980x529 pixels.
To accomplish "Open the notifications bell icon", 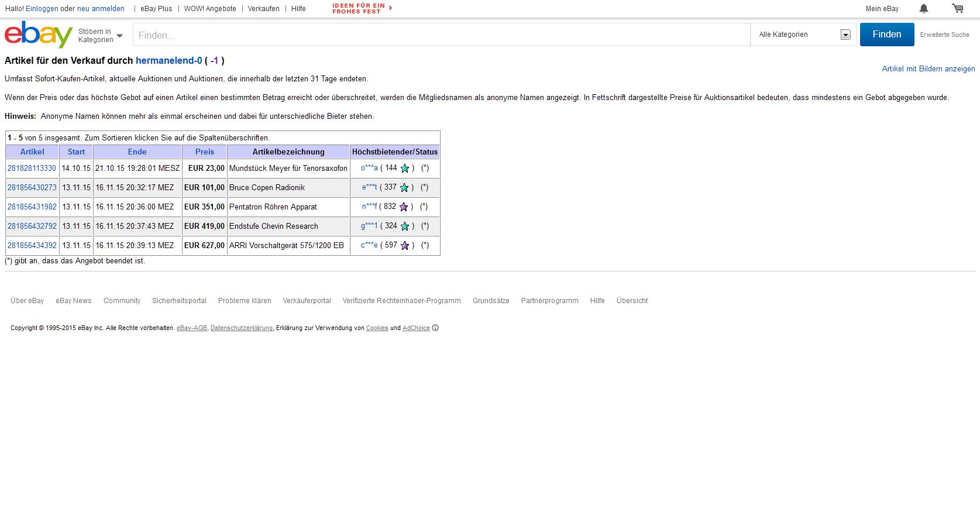I will pos(923,8).
